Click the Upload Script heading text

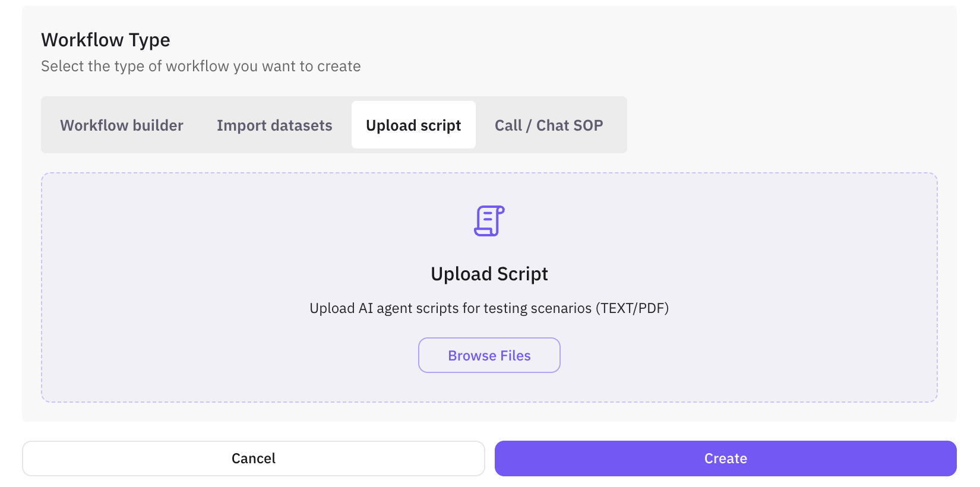[x=489, y=274]
